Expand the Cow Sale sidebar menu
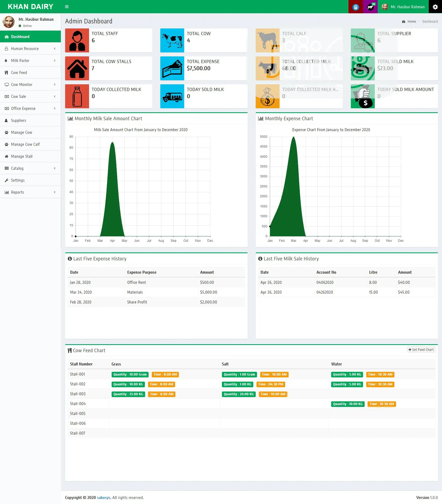442x504 pixels. [30, 96]
